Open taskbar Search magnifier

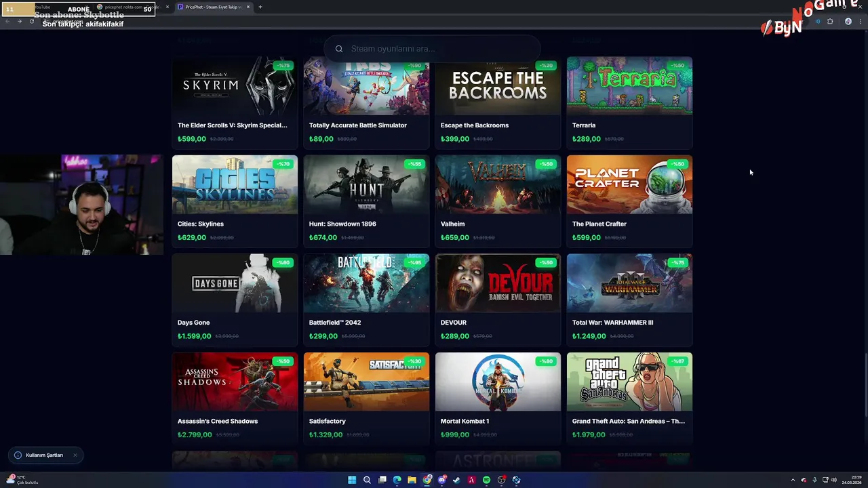367,480
